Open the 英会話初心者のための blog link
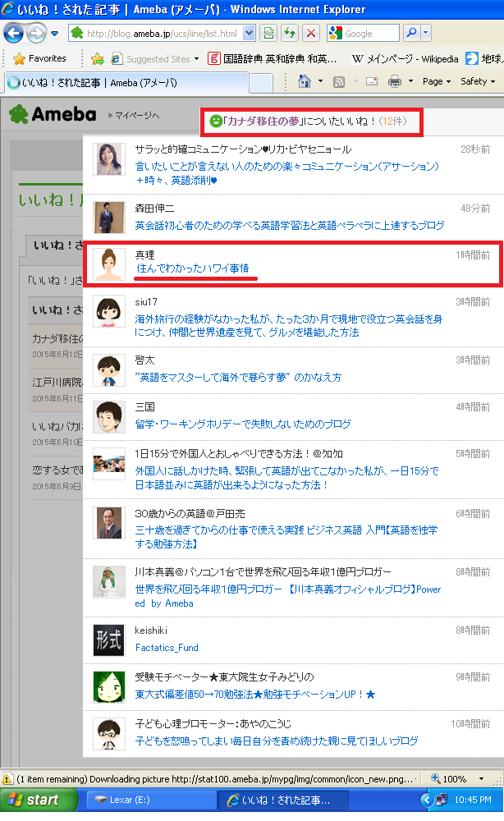Viewport: 504px width, 821px height. coord(290,226)
